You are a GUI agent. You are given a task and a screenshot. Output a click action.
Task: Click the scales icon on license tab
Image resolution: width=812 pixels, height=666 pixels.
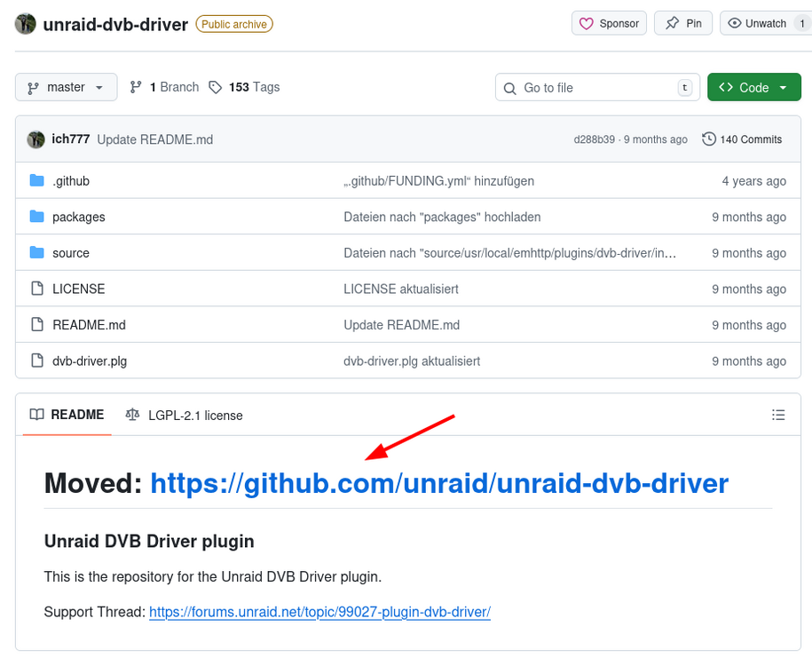click(x=132, y=415)
